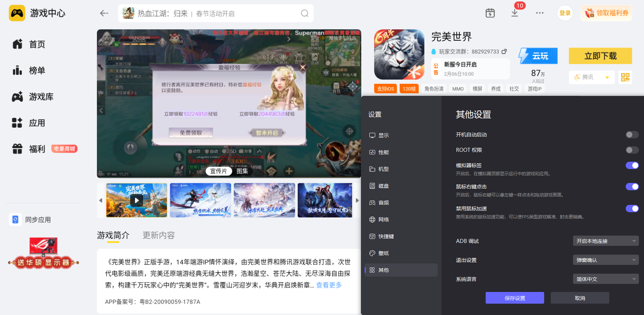This screenshot has height=315, width=644.
Task: Select the dark warrior fourth thumbnail
Action: coord(325,200)
